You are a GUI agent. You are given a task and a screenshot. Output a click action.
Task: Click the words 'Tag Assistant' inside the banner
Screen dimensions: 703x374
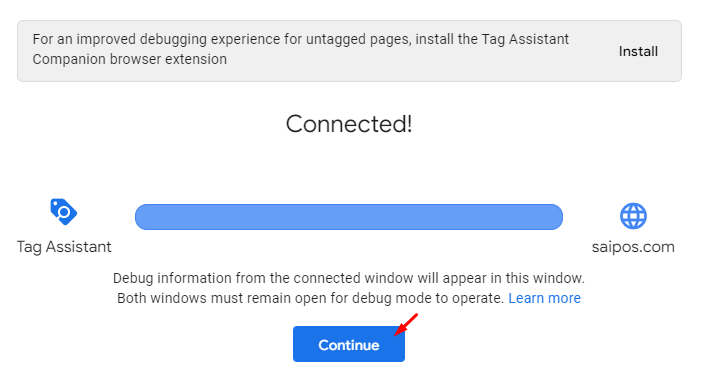[x=525, y=39]
